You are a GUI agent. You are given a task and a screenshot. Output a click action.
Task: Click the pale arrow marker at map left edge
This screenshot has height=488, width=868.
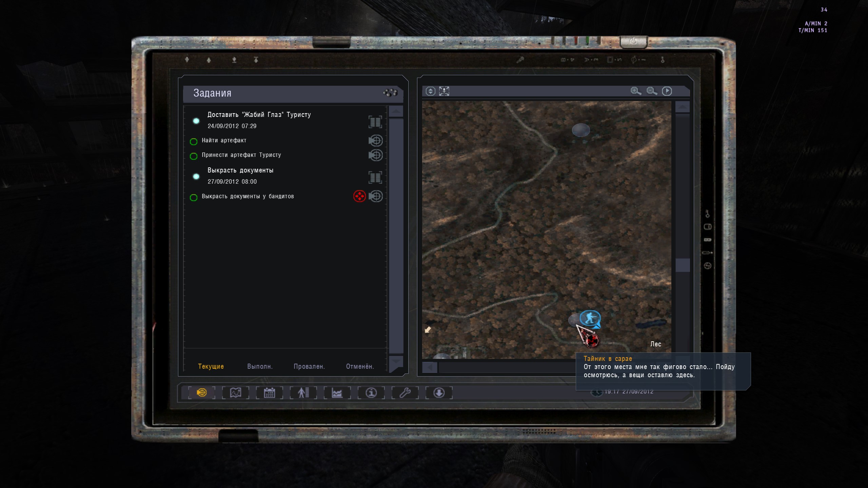pyautogui.click(x=428, y=329)
